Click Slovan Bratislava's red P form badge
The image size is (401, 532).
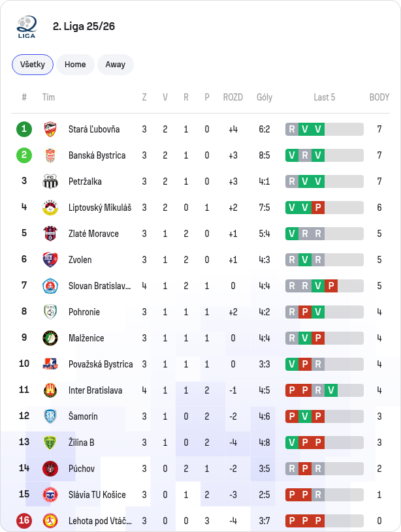tap(331, 286)
